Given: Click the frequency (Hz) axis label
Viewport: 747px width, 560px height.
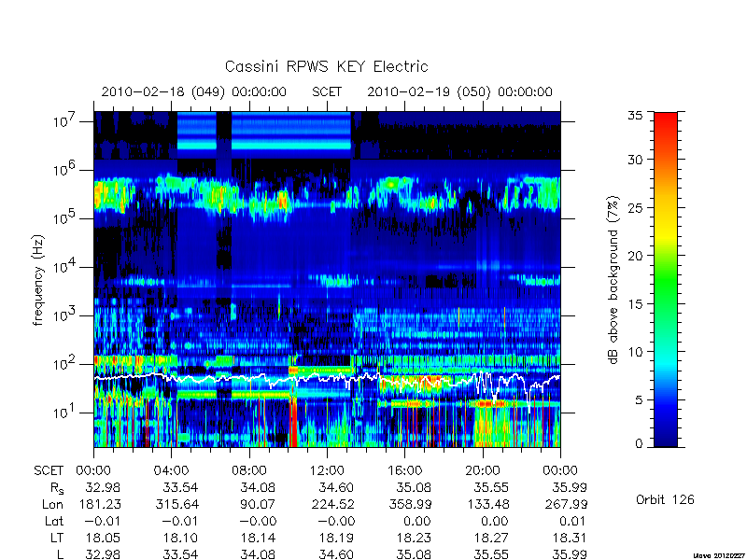Looking at the screenshot, I should pyautogui.click(x=38, y=281).
